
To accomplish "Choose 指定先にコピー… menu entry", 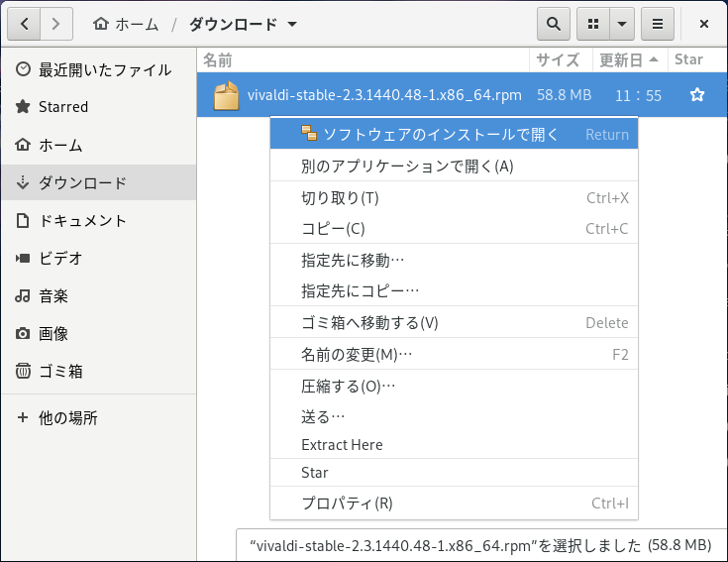I will click(x=454, y=290).
